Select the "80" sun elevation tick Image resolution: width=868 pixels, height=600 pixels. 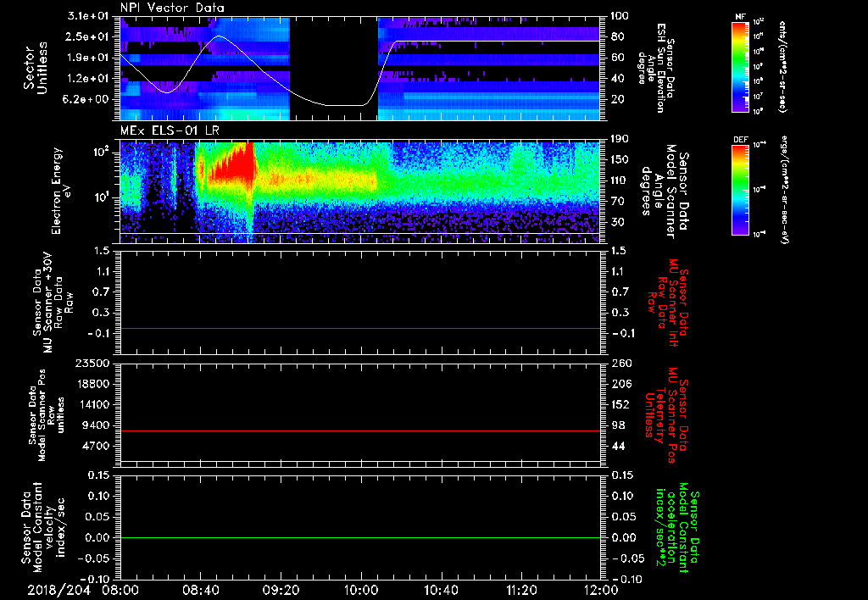point(618,36)
